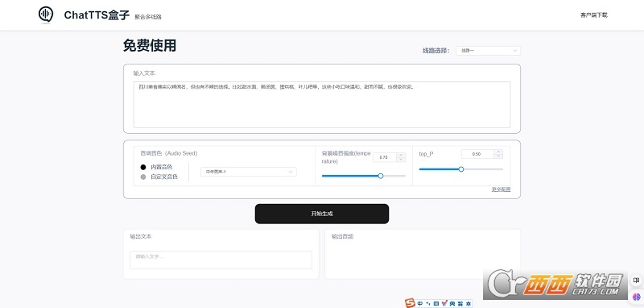The width and height of the screenshot is (644, 308).
Task: Click the 开始生成 button
Action: [321, 214]
